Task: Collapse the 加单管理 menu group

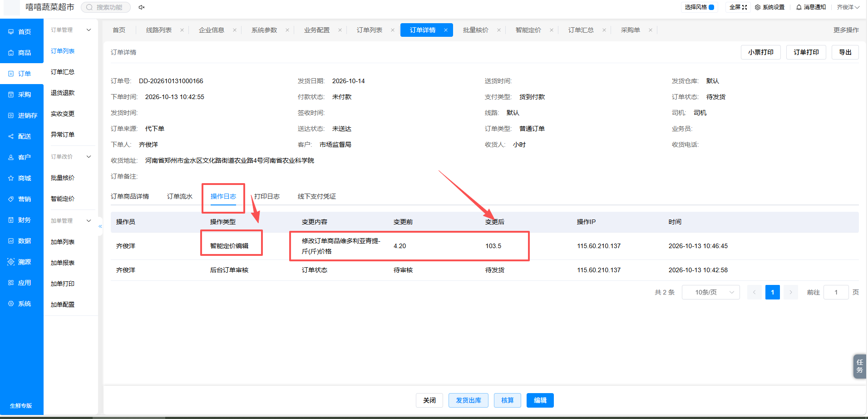Action: click(x=89, y=221)
